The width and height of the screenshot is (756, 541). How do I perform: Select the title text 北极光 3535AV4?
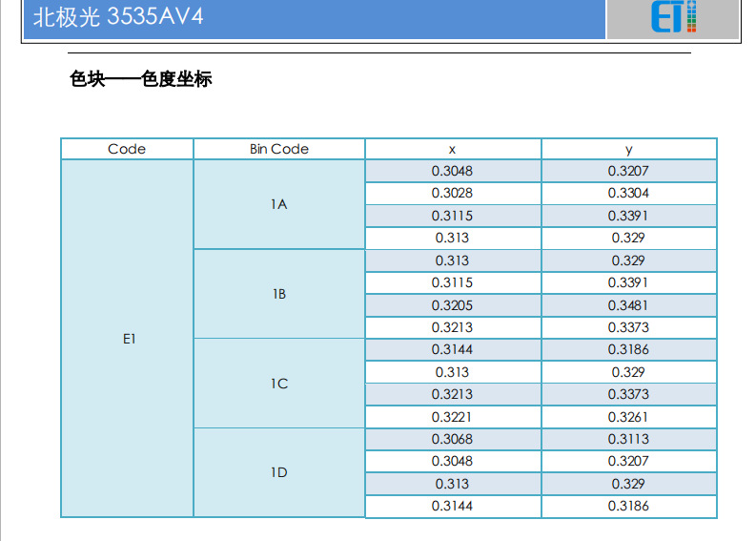118,16
